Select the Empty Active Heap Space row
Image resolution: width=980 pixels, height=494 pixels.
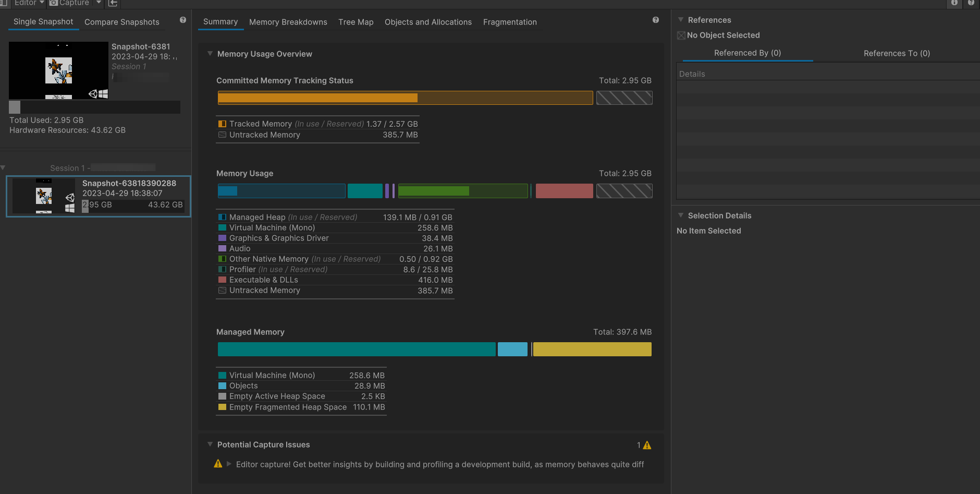pyautogui.click(x=301, y=396)
